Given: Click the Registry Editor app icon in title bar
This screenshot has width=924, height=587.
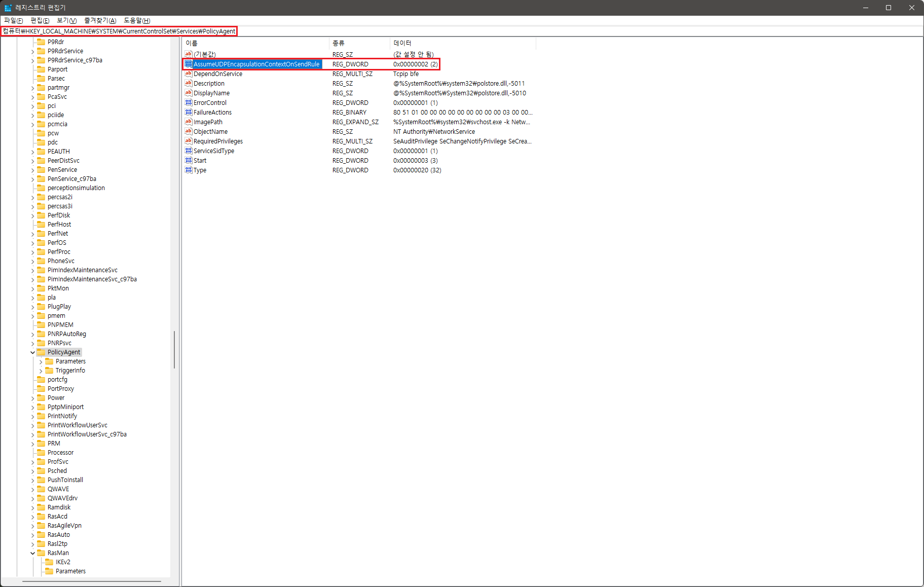Looking at the screenshot, I should pos(8,8).
